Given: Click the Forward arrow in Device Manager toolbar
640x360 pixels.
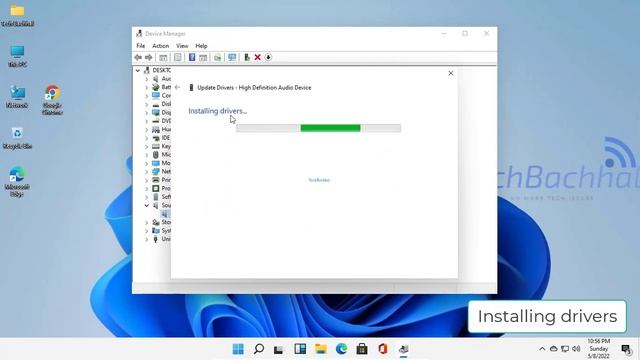Looking at the screenshot, I should click(149, 58).
